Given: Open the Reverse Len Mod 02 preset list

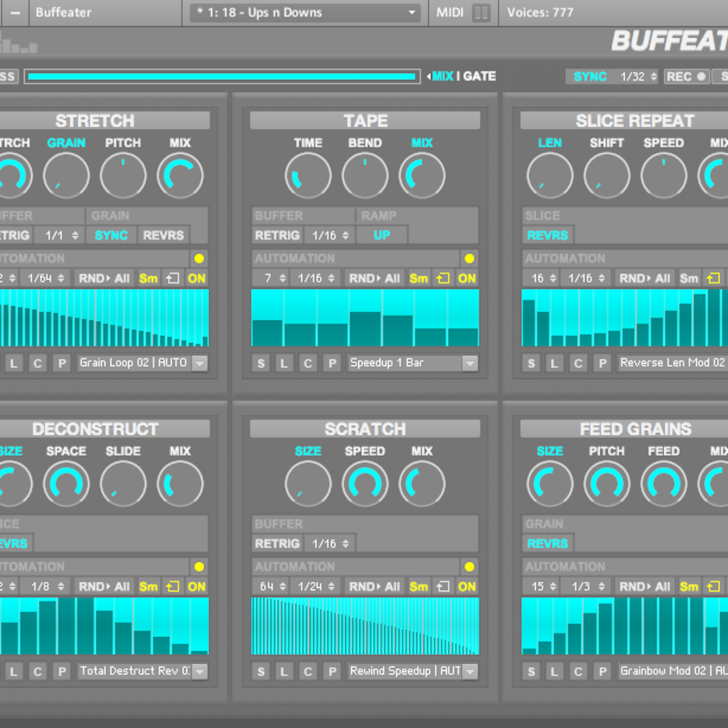Looking at the screenshot, I should click(x=673, y=363).
